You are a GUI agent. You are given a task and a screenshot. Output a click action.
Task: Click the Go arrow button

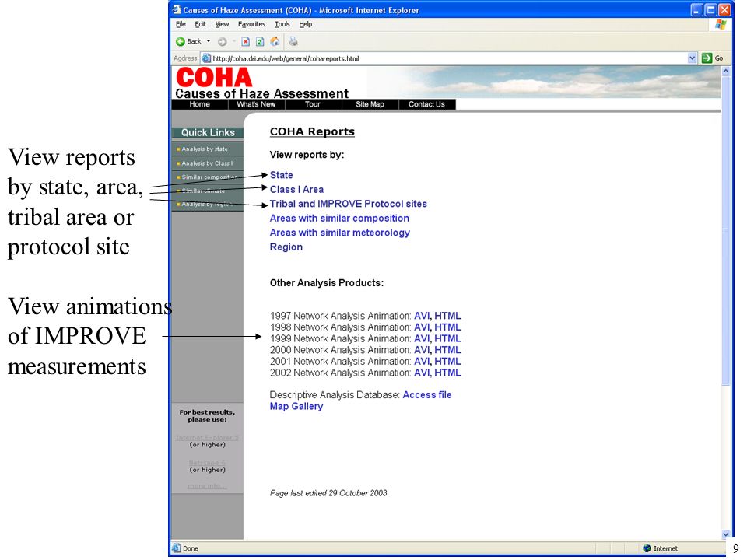point(713,58)
